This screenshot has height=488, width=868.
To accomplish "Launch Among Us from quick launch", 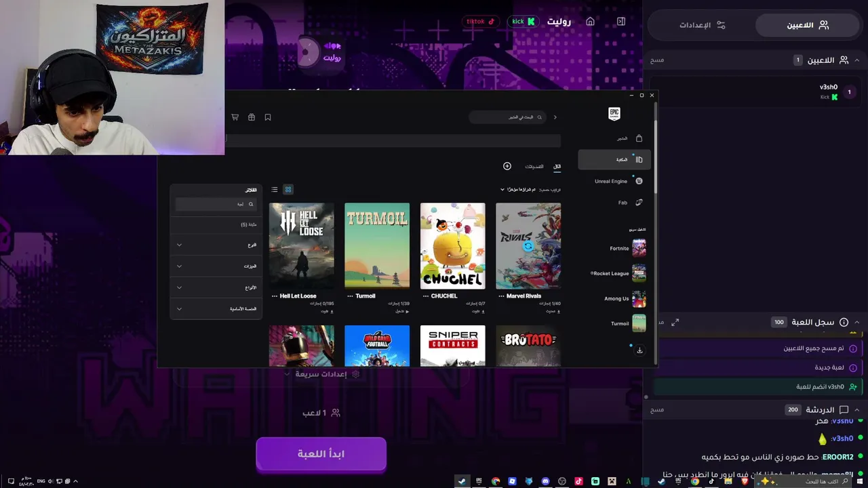I will click(625, 299).
